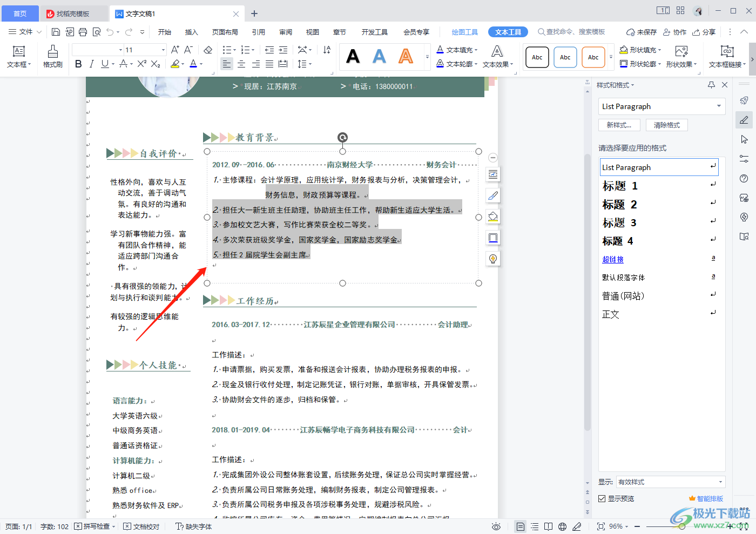Switch to Web layout view in status bar
Viewport: 756px width, 534px height.
click(x=562, y=526)
